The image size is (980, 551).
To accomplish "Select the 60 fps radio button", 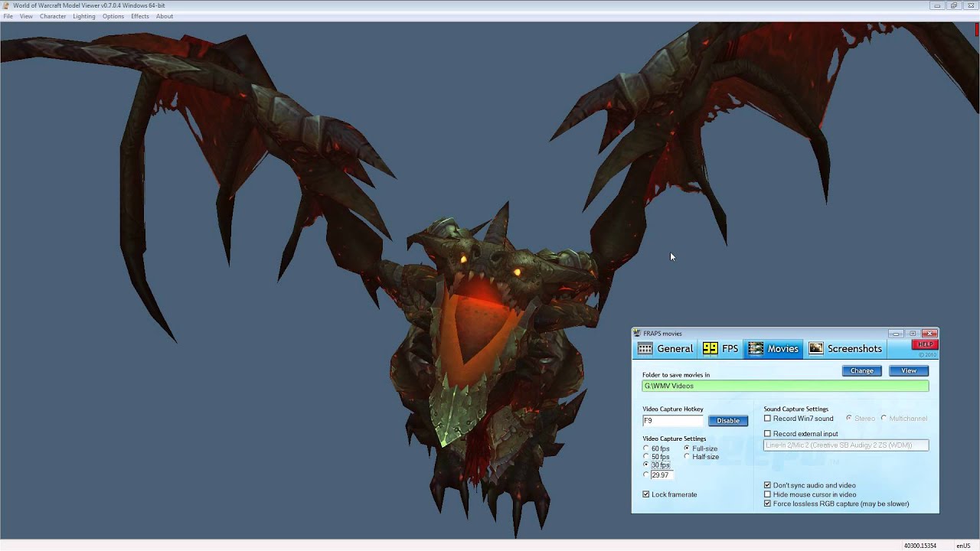I will (x=646, y=448).
